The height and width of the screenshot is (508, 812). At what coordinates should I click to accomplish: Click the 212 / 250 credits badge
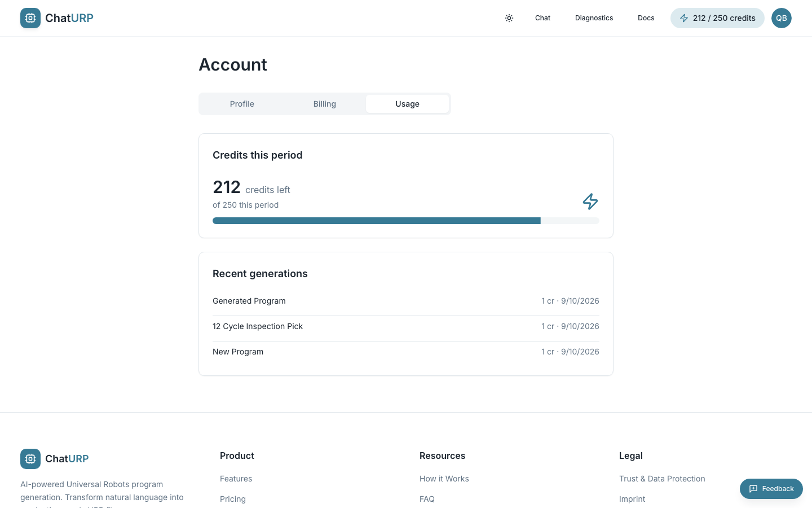pyautogui.click(x=717, y=18)
